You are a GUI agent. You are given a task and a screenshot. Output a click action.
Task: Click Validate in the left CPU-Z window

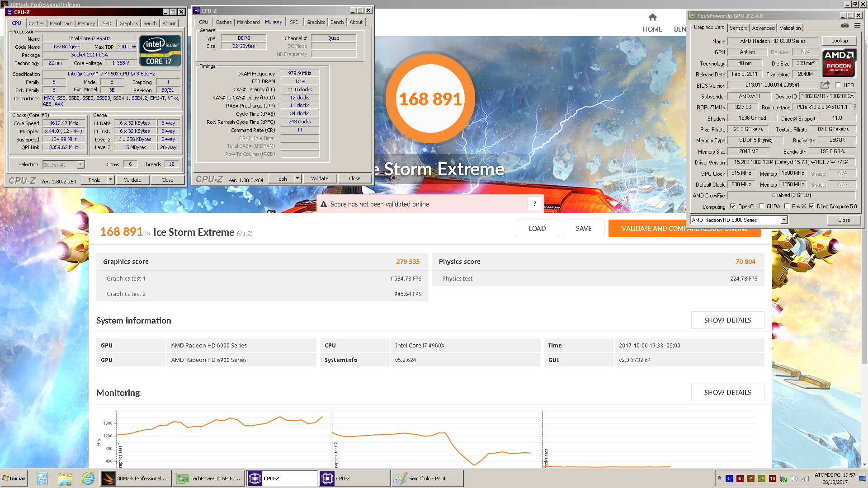132,180
